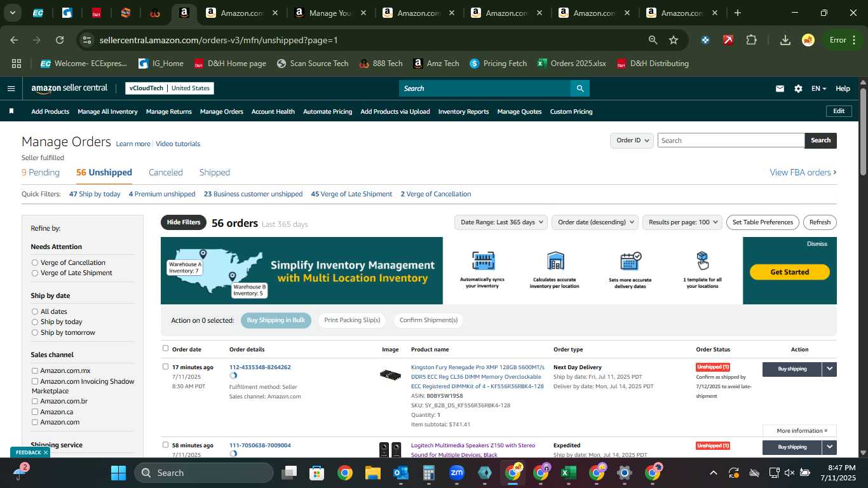The width and height of the screenshot is (868, 488).
Task: Open the Order date sort dropdown
Action: tap(595, 222)
